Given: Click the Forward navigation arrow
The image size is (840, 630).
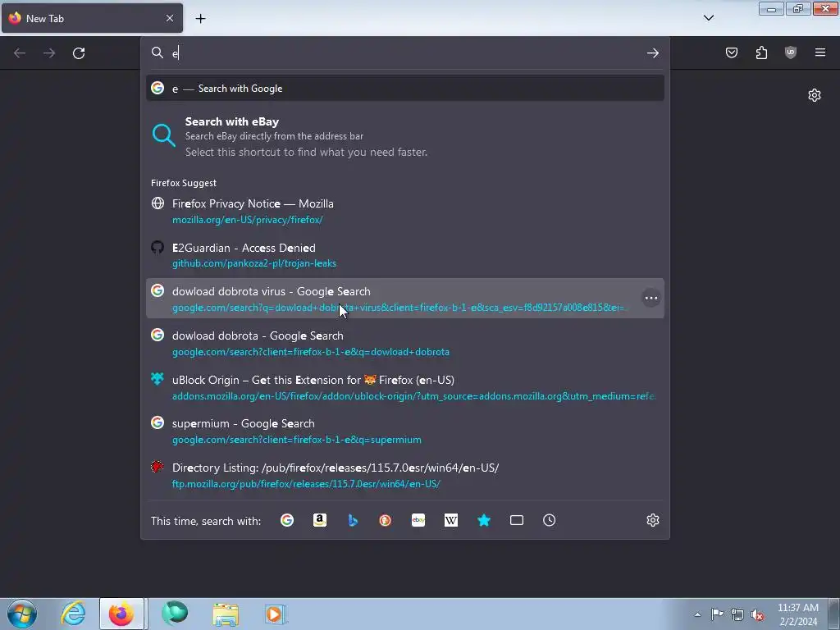Looking at the screenshot, I should pyautogui.click(x=49, y=53).
